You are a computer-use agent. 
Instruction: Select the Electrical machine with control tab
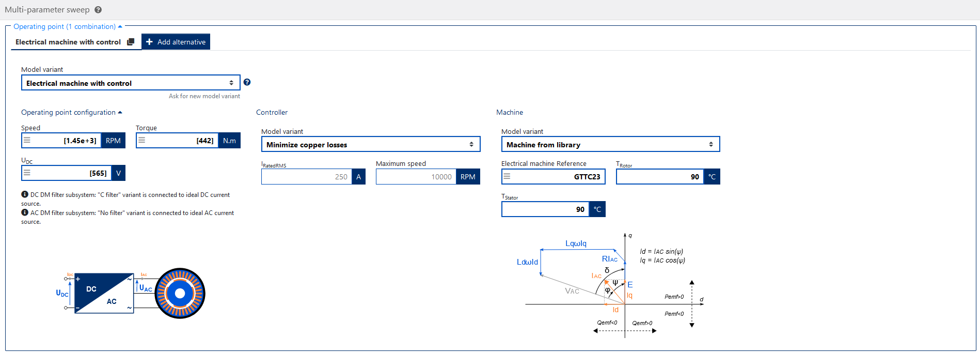pyautogui.click(x=68, y=42)
